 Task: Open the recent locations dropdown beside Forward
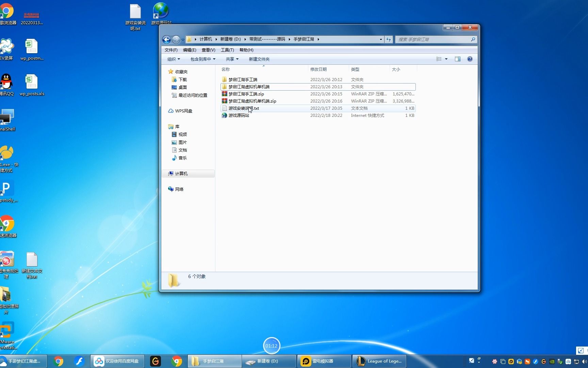183,40
